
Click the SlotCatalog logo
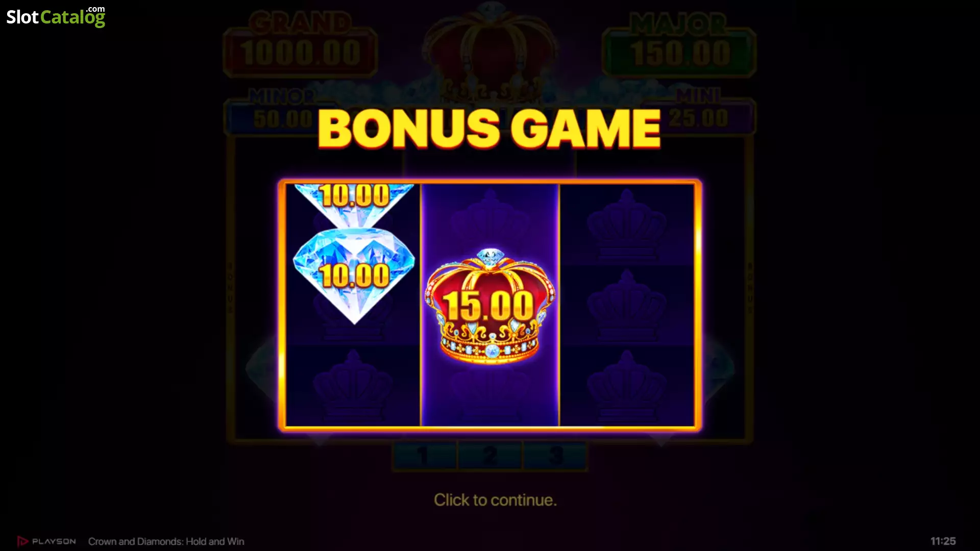(56, 17)
